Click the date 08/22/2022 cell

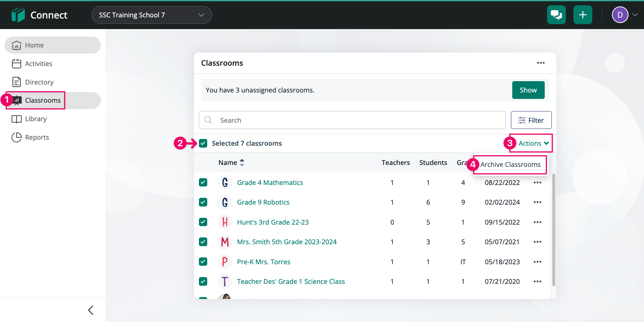point(502,183)
